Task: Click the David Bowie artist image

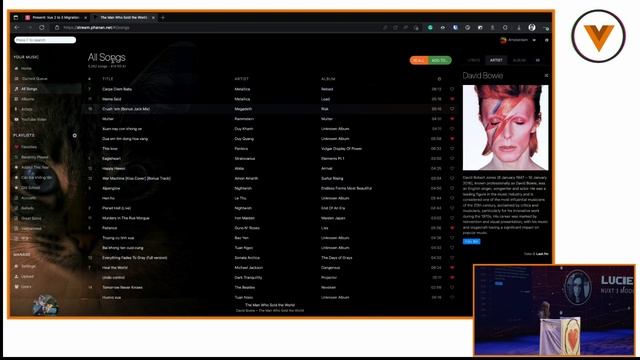Action: [x=505, y=127]
